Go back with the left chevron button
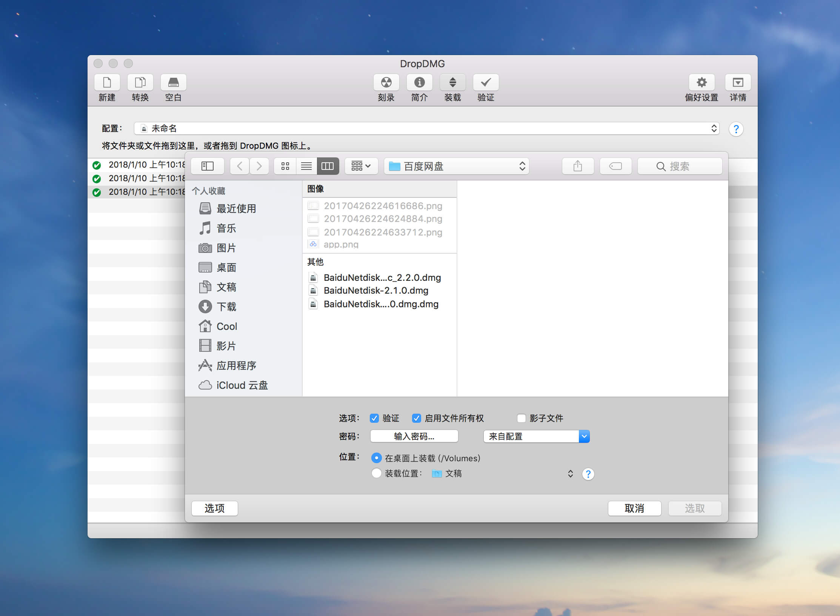This screenshot has height=616, width=840. [x=240, y=166]
